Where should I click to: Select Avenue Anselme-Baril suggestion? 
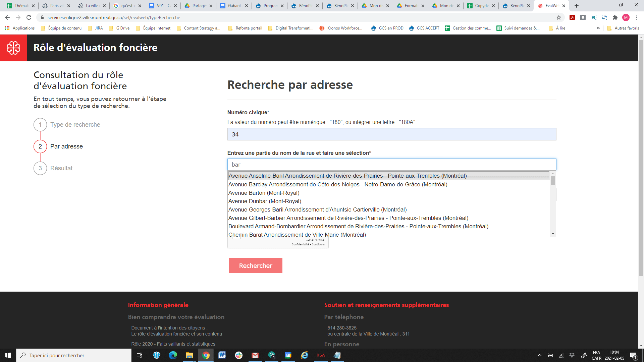(388, 176)
